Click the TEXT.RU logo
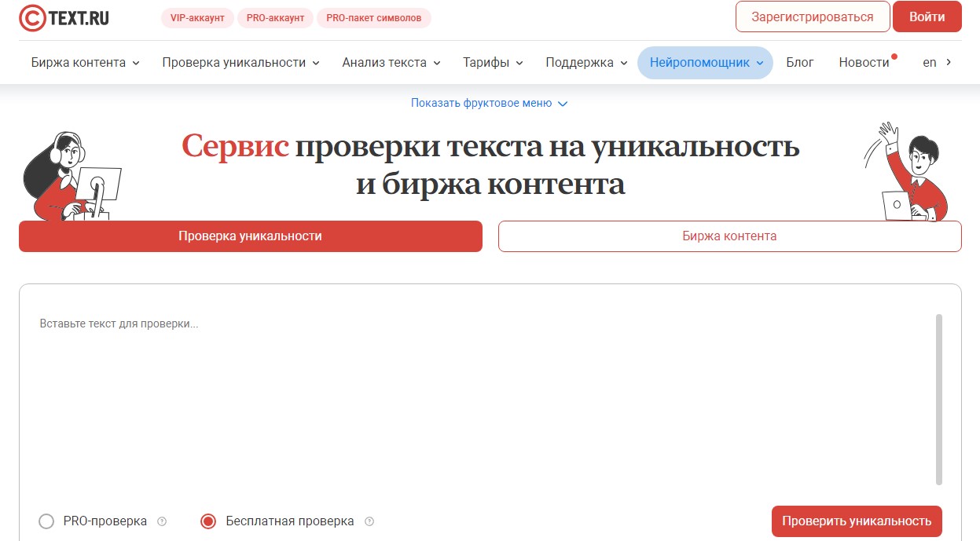This screenshot has width=980, height=541. pos(64,17)
